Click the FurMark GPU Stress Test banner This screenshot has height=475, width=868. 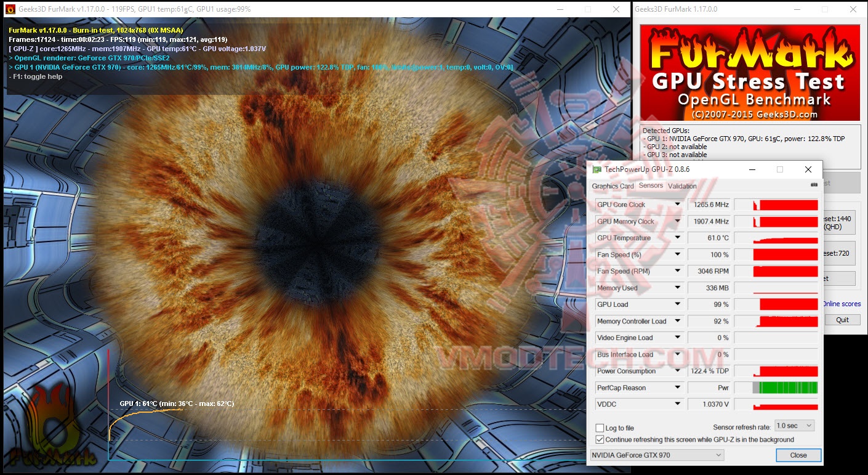[x=750, y=73]
